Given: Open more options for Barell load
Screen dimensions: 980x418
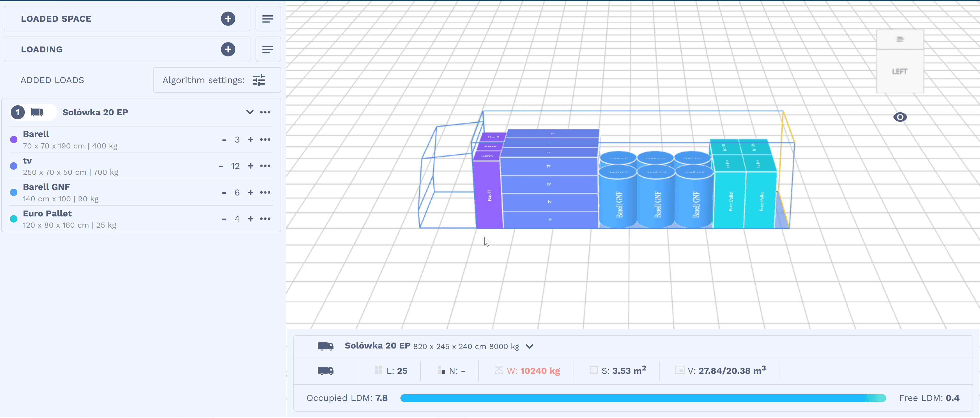Looking at the screenshot, I should [x=265, y=139].
